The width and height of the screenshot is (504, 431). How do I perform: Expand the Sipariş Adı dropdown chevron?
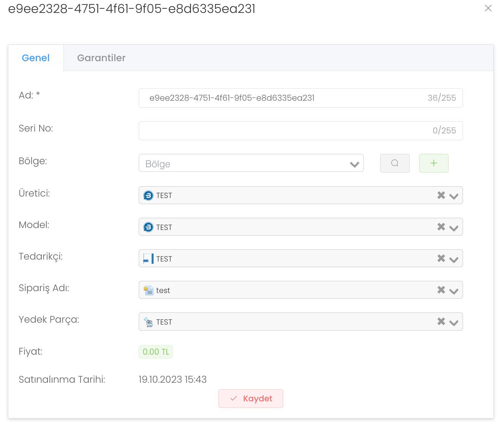pos(453,291)
